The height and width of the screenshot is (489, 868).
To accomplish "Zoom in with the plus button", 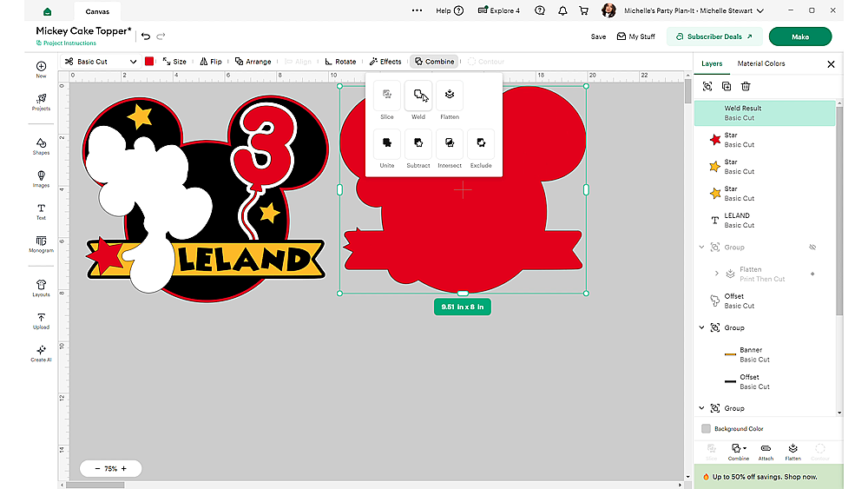I will [x=124, y=468].
